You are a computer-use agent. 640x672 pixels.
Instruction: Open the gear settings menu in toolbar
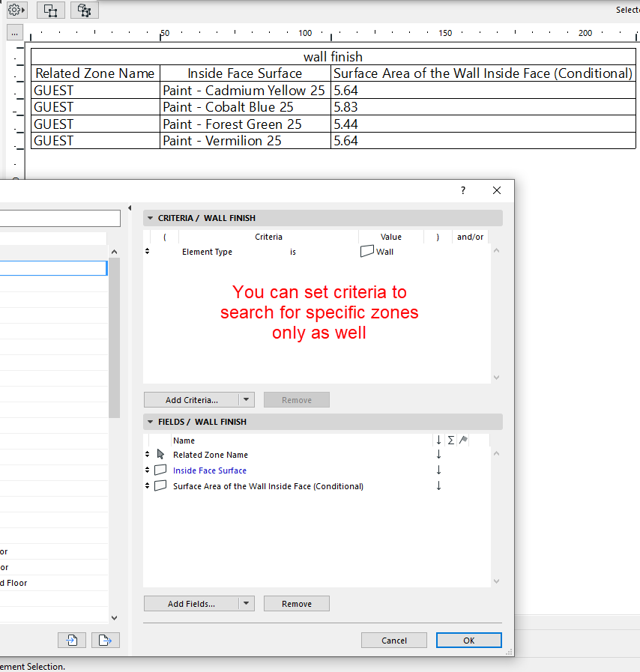[16, 10]
